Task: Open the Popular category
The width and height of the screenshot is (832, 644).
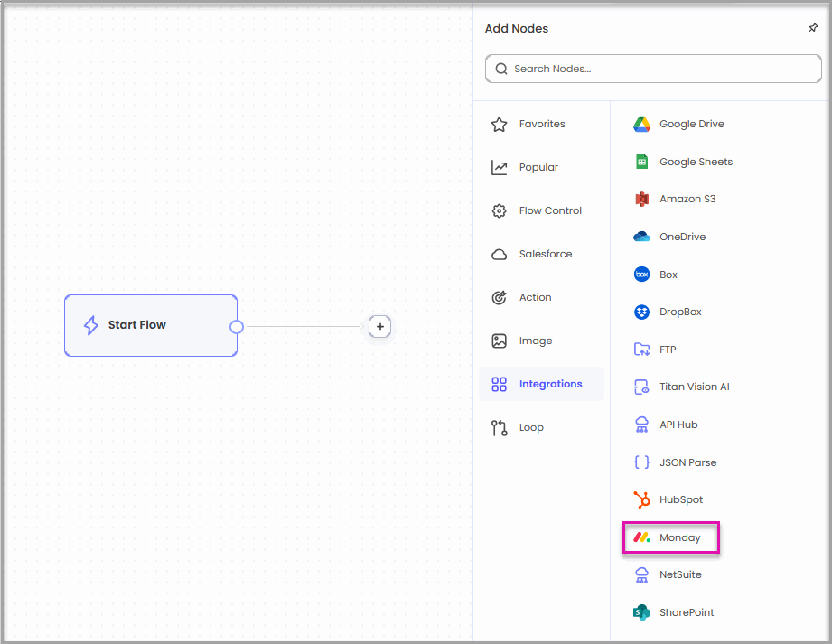Action: coord(541,168)
